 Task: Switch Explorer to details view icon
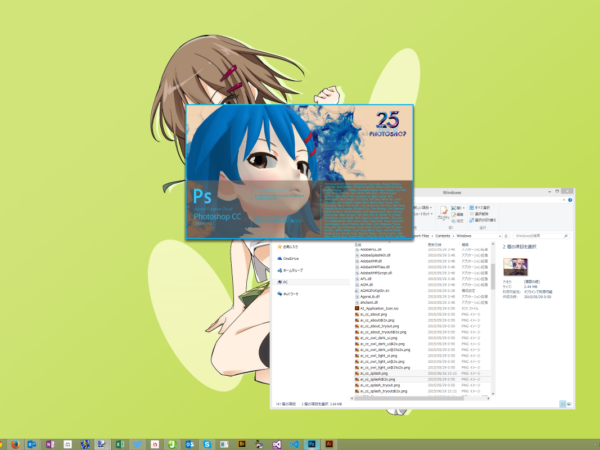point(562,404)
